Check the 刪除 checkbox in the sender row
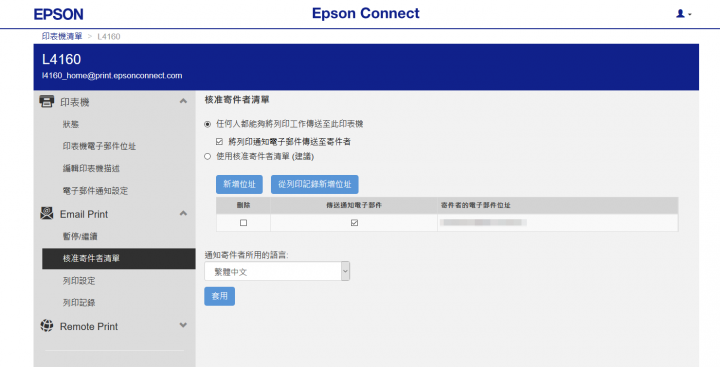 click(243, 223)
